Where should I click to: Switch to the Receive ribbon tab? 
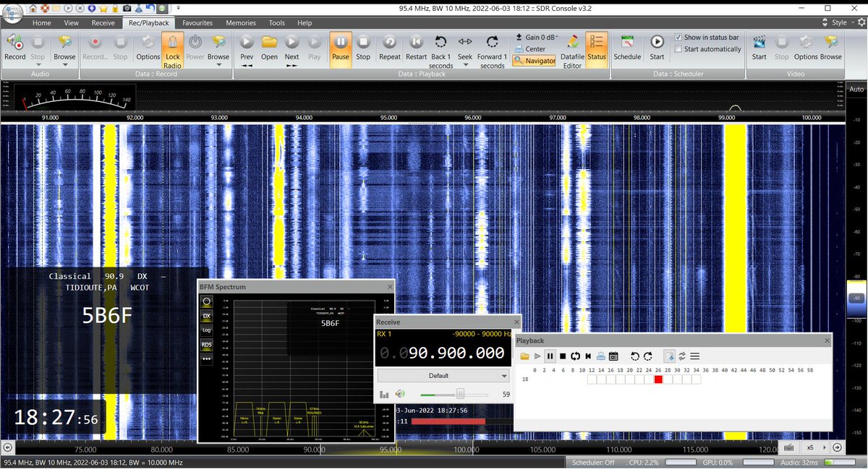tap(103, 23)
